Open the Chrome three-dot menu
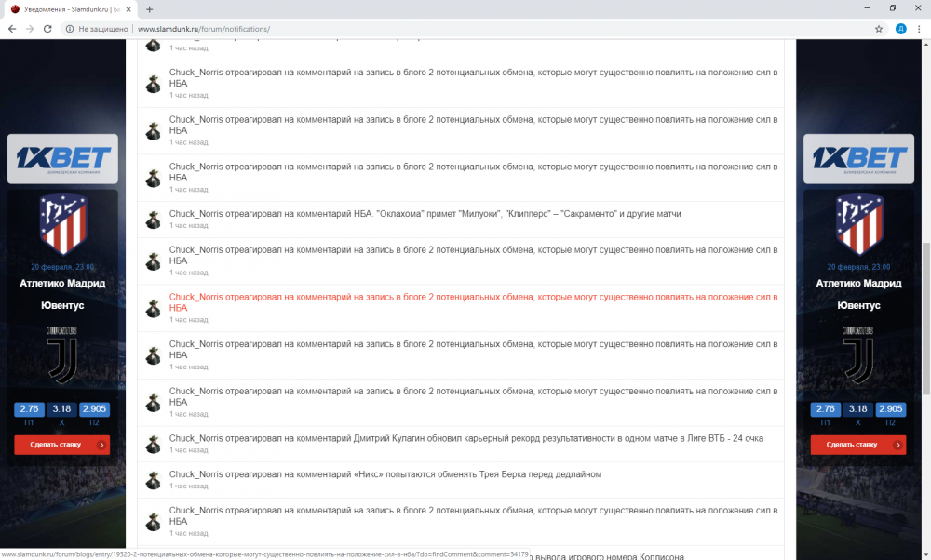 click(x=918, y=29)
